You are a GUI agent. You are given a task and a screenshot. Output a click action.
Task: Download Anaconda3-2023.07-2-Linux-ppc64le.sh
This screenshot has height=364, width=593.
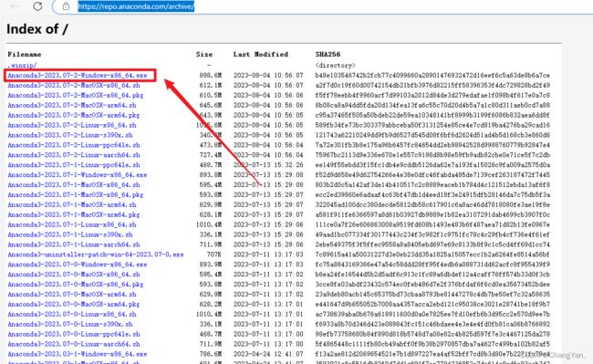pos(73,145)
